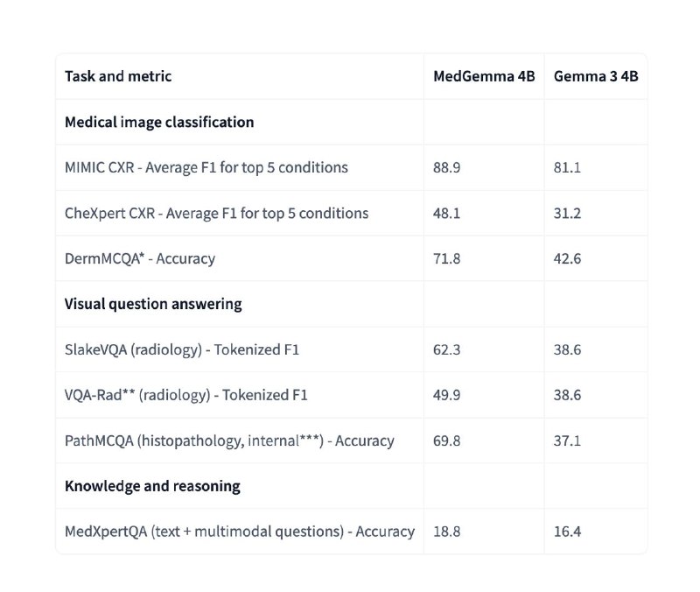This screenshot has height=592, width=700.
Task: Select Gemma 3 score 81.1 for MIMIC CXR
Action: pos(567,167)
